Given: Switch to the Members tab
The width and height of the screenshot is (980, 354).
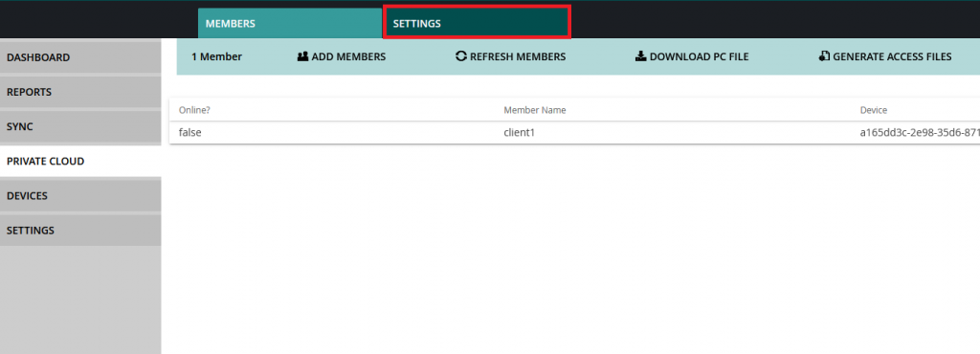Looking at the screenshot, I should point(290,24).
